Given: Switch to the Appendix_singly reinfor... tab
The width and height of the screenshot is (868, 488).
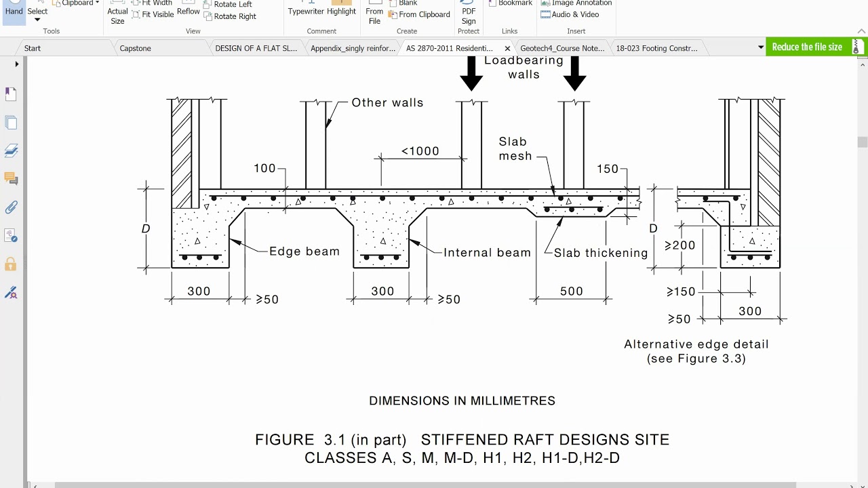Looking at the screenshot, I should [x=353, y=48].
